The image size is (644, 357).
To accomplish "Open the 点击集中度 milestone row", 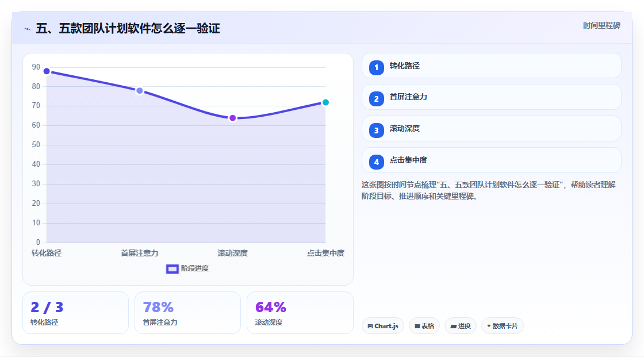I will coord(491,160).
